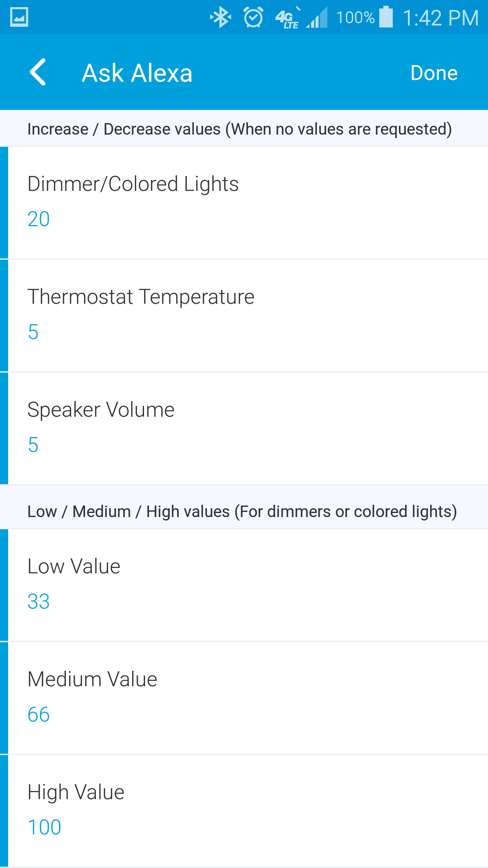Tap the signal strength icon
The height and width of the screenshot is (868, 488).
(x=317, y=18)
